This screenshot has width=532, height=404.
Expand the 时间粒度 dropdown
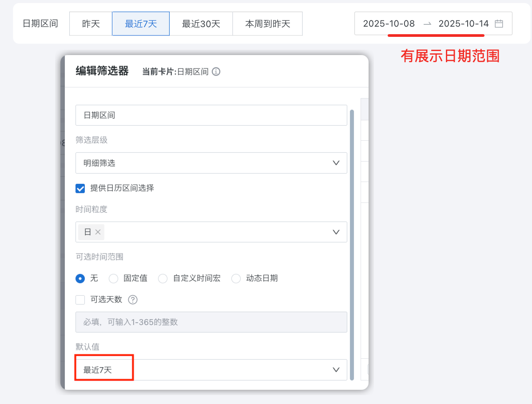[336, 232]
